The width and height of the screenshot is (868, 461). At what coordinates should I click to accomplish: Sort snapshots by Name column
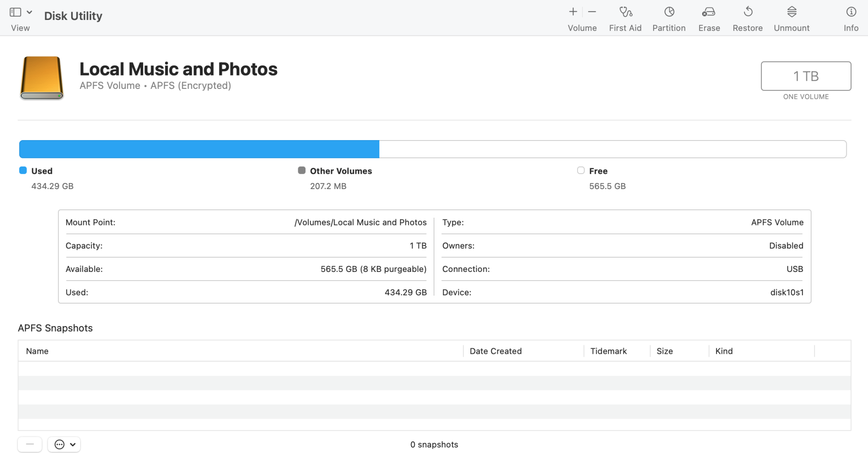point(240,351)
